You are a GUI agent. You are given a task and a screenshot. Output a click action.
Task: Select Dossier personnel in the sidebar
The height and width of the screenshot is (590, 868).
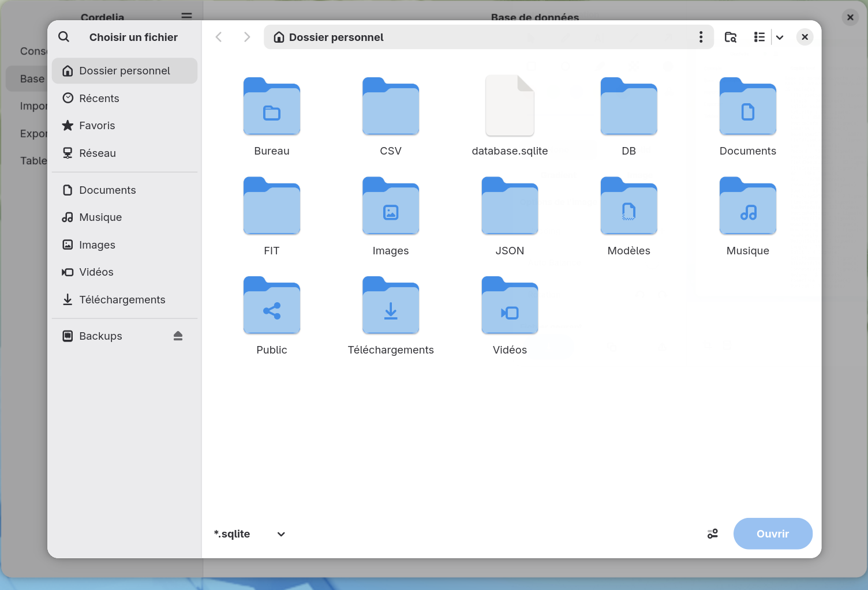(x=125, y=71)
